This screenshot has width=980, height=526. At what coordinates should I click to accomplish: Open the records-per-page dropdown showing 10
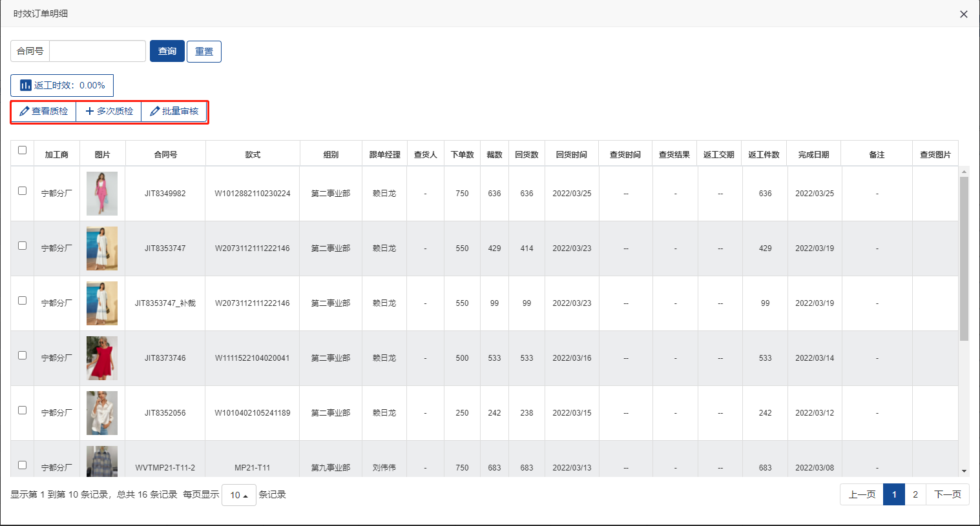(x=238, y=495)
